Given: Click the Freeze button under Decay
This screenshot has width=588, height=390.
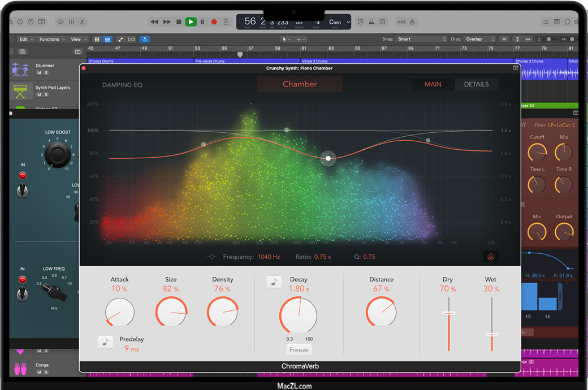Looking at the screenshot, I should [x=299, y=350].
